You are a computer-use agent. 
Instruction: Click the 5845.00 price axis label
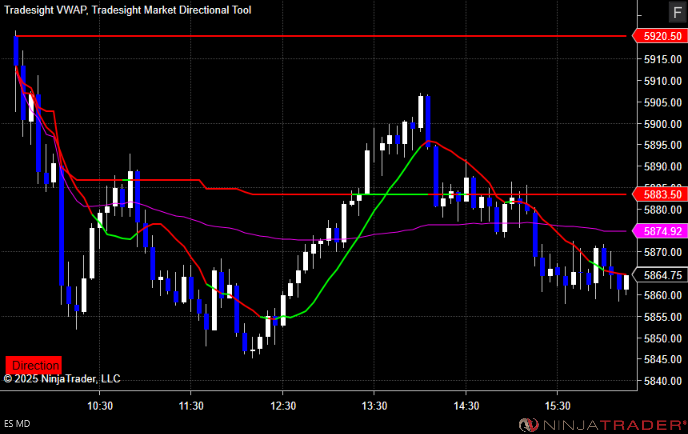click(x=663, y=359)
